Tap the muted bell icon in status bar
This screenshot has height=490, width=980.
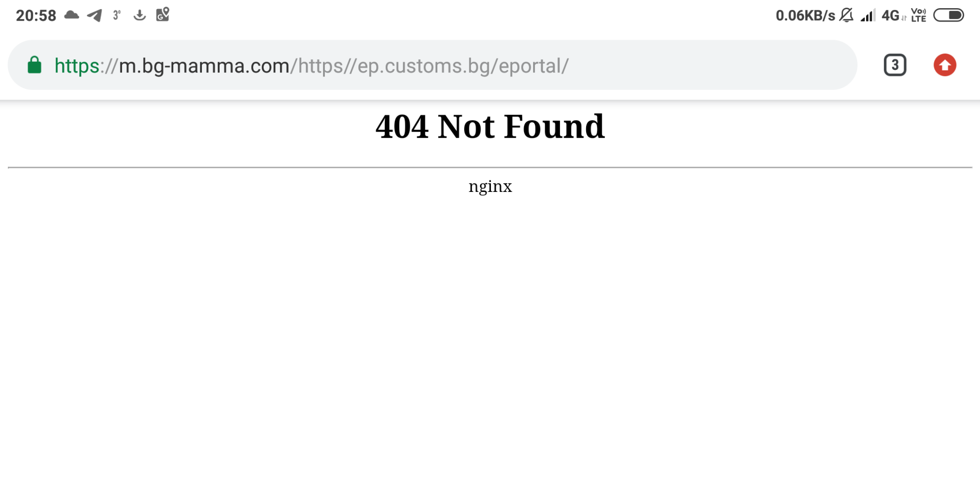coord(846,15)
